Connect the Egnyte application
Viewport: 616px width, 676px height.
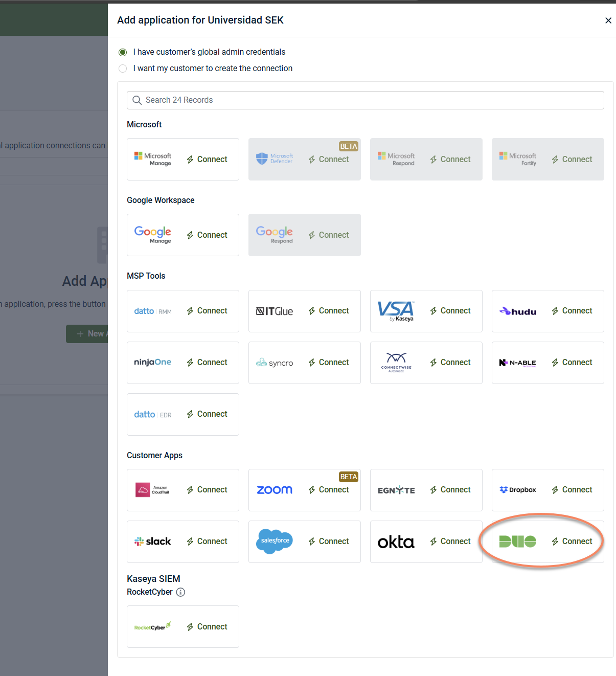(x=450, y=490)
